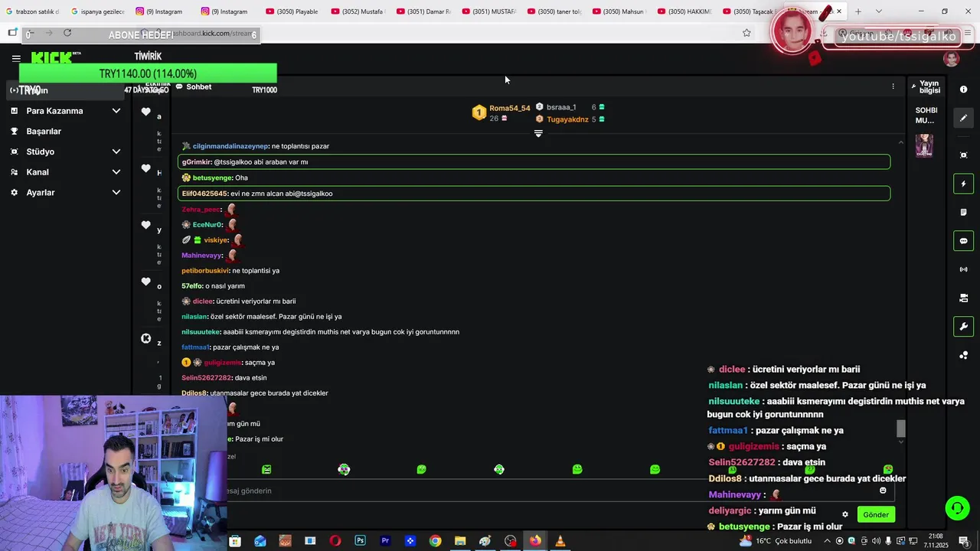Switch to trabzon satılık browser tab

(x=31, y=11)
